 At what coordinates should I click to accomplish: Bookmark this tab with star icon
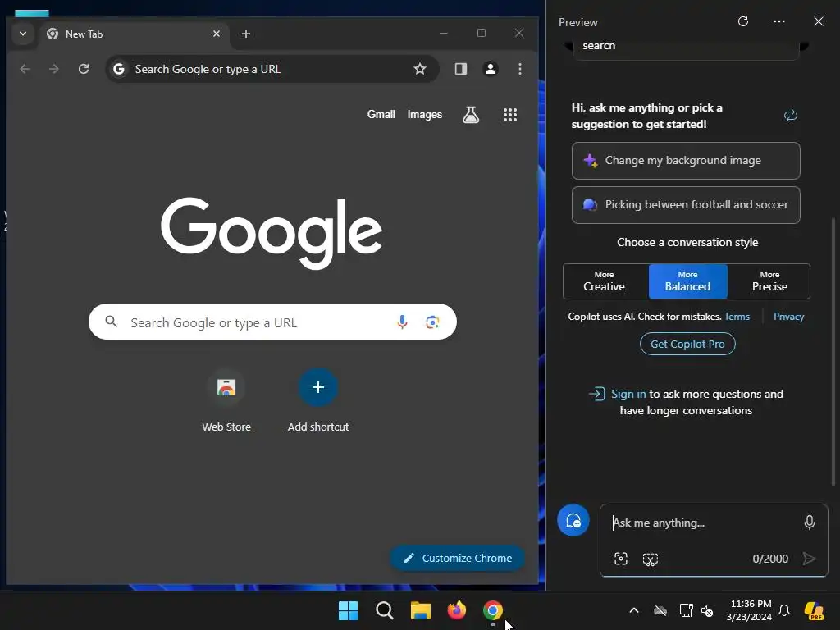click(x=420, y=69)
